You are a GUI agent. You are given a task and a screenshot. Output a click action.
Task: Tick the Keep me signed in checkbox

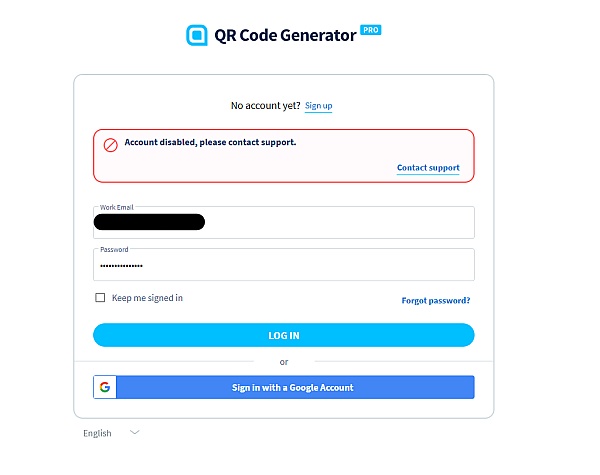[100, 297]
